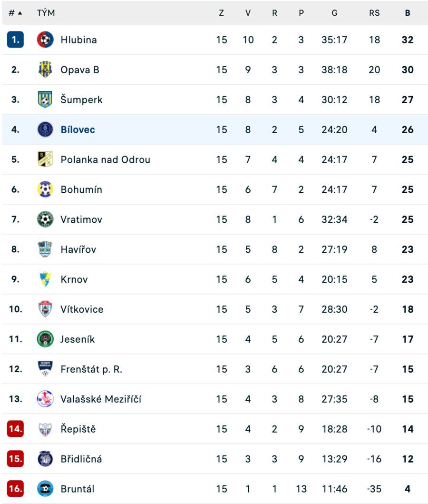Sort by G goals column header
The height and width of the screenshot is (504, 428).
click(x=335, y=13)
